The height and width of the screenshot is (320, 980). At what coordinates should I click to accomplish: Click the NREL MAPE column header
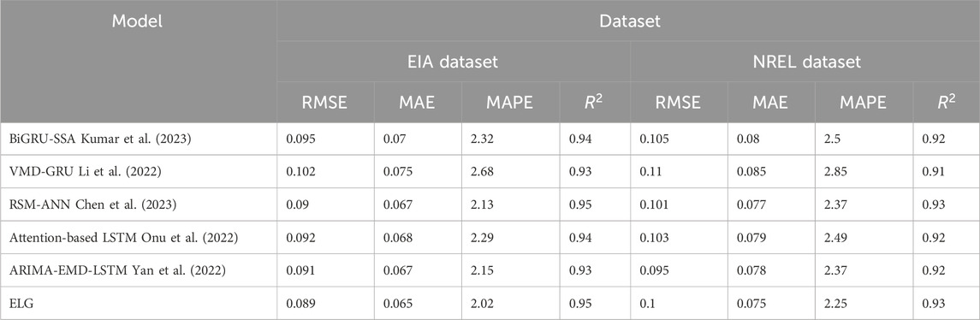(864, 103)
